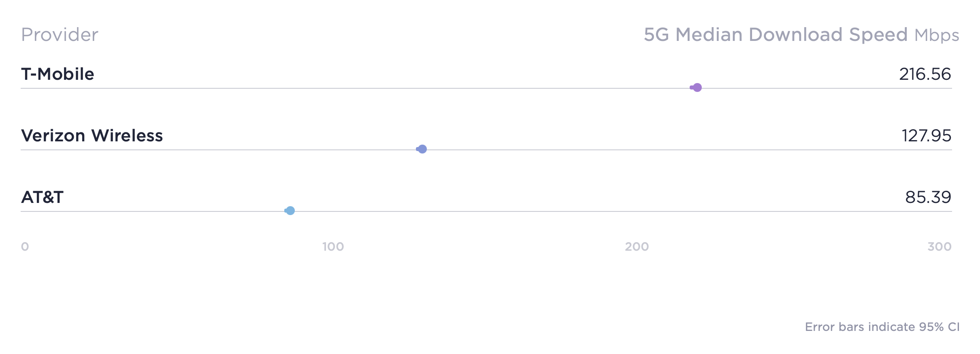
Task: Click the error bars 95% CI note
Action: click(882, 327)
